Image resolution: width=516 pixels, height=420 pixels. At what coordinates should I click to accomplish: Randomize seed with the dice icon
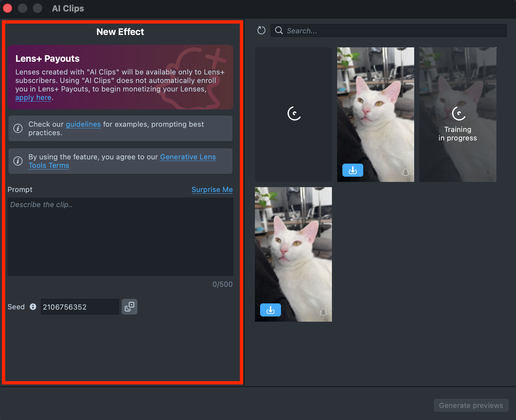click(130, 307)
